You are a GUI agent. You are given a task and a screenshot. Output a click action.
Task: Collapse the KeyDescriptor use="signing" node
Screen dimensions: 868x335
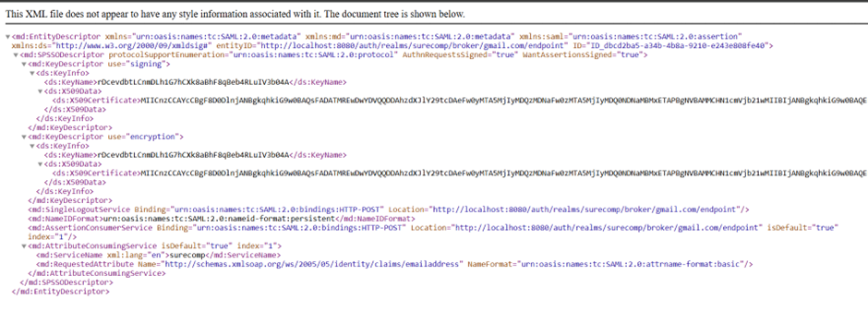pyautogui.click(x=24, y=64)
